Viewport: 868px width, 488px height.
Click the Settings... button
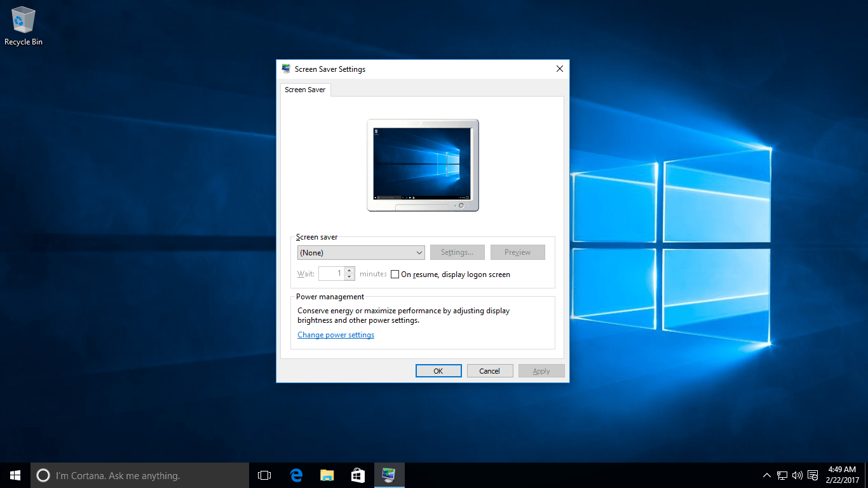tap(458, 252)
